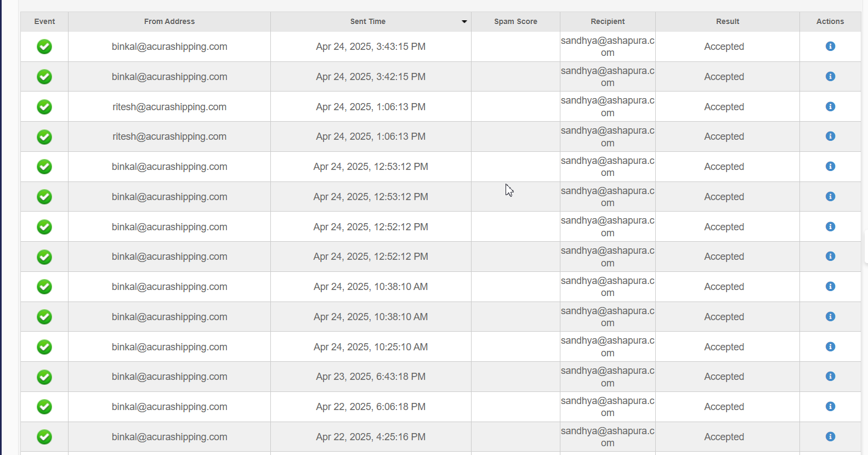Click the Result column header
868x455 pixels.
click(x=728, y=22)
